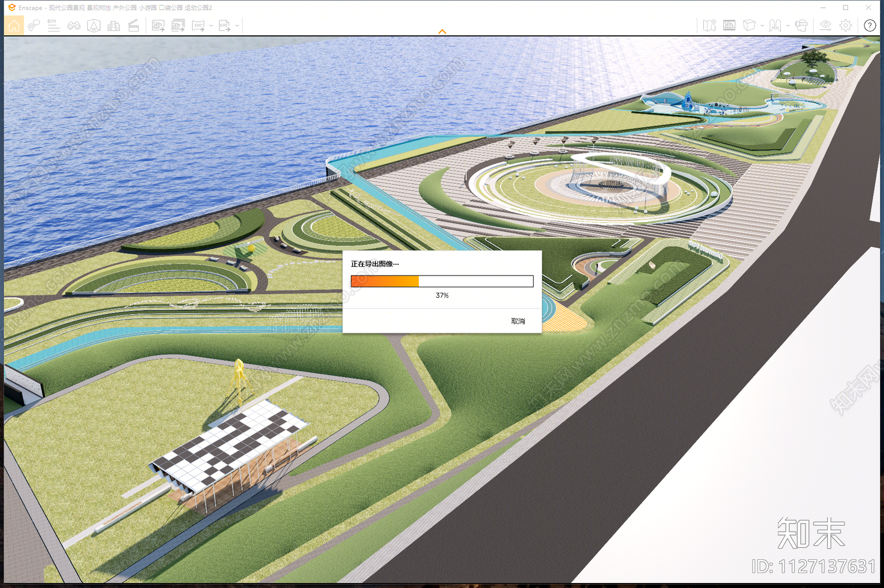Viewport: 884px width, 588px height.
Task: Expand the EXE export dropdown arrow
Action: click(237, 25)
